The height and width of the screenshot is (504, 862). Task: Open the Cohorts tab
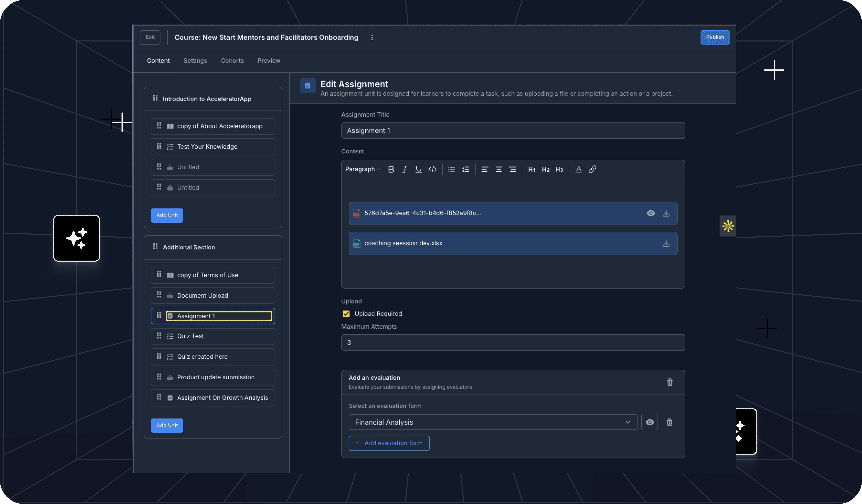click(x=232, y=60)
